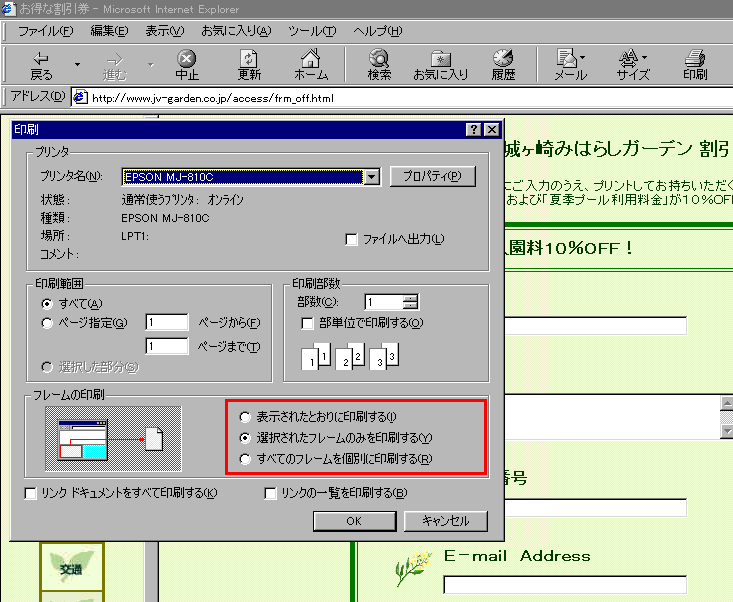Select the すべて(A) print range radio
733x602 pixels.
47,304
